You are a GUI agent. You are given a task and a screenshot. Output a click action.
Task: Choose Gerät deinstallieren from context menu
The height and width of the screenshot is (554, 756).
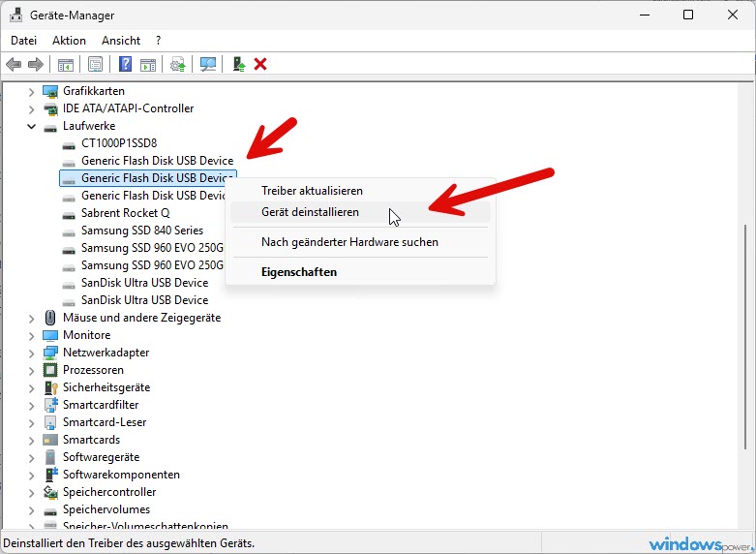[360, 212]
